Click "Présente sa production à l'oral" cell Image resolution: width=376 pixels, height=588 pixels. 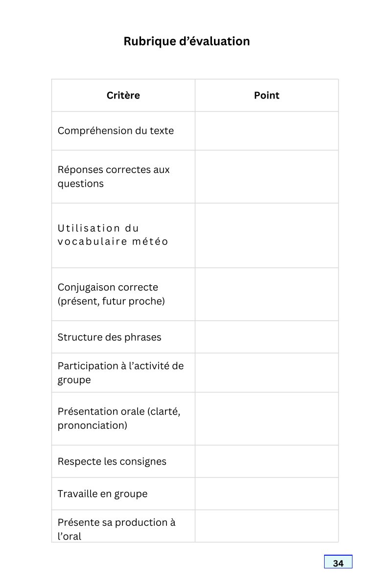[117, 529]
